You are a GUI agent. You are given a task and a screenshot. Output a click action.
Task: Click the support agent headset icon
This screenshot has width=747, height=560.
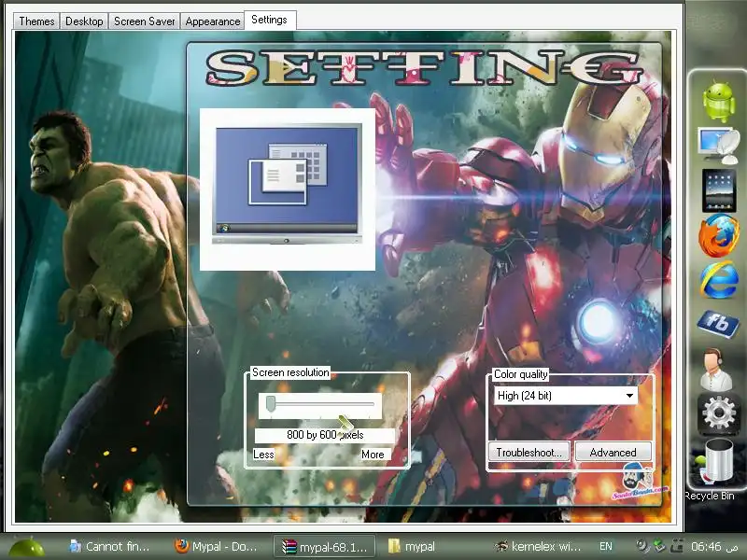716,370
